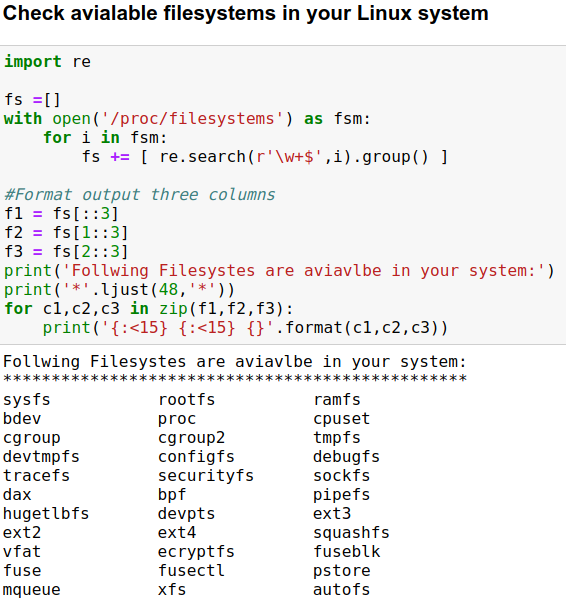Click 'fuse' in the first output column
Screen dimensions: 566x604
click(22, 570)
